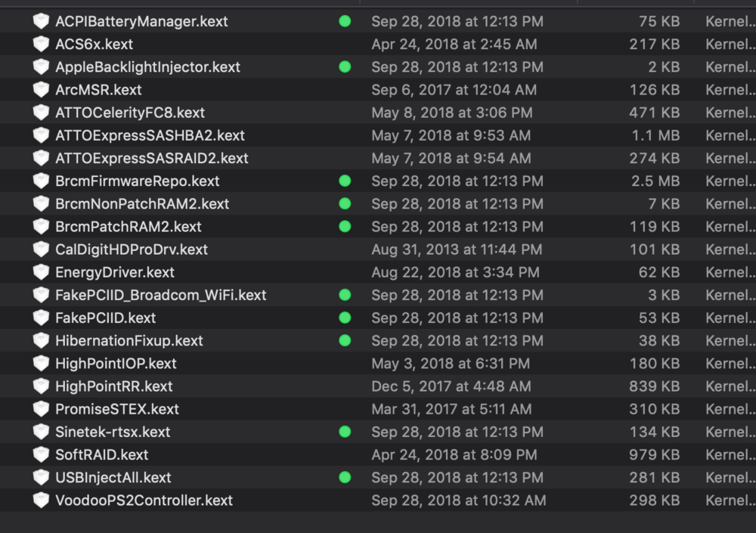Click the FakePCIID.kext icon
756x533 pixels.
pyautogui.click(x=41, y=318)
